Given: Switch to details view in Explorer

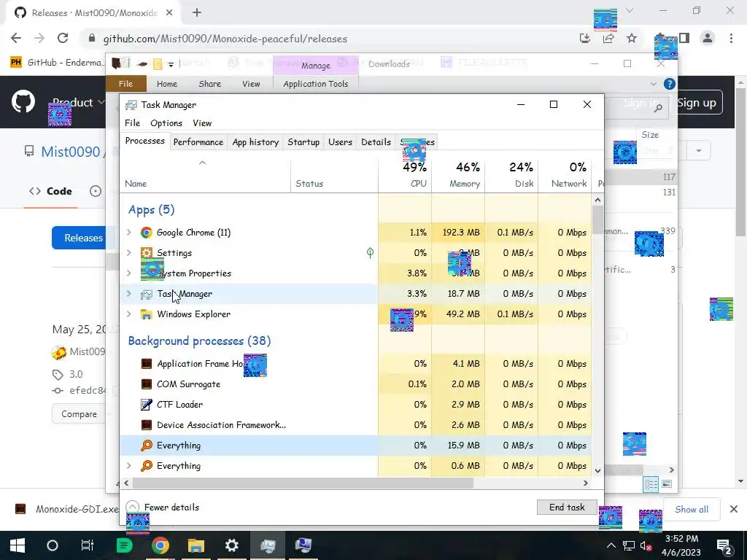Looking at the screenshot, I should click(651, 484).
